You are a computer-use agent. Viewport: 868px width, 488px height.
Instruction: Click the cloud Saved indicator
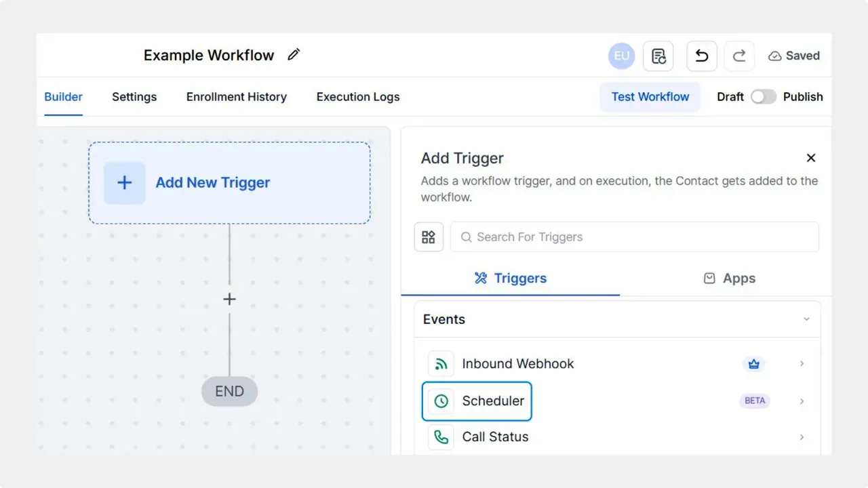[x=793, y=56]
